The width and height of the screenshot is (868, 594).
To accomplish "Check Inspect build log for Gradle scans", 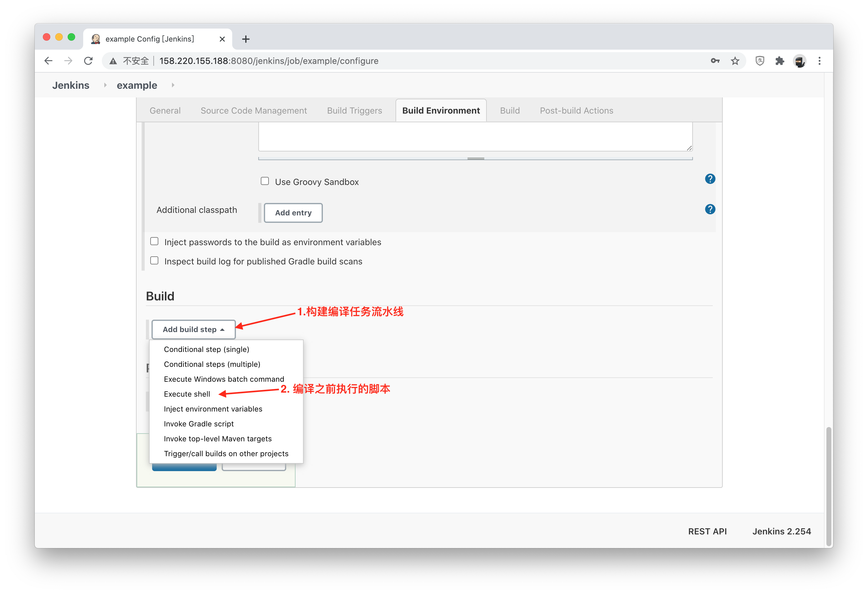I will [x=154, y=261].
